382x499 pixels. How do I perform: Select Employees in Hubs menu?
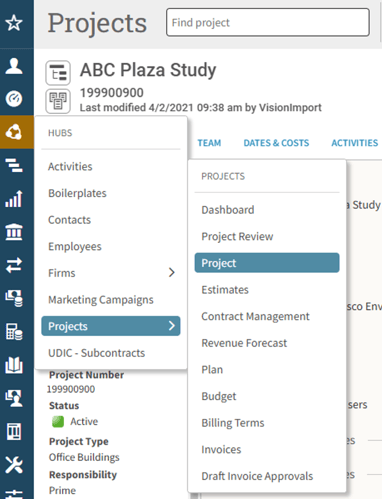[x=111, y=246]
